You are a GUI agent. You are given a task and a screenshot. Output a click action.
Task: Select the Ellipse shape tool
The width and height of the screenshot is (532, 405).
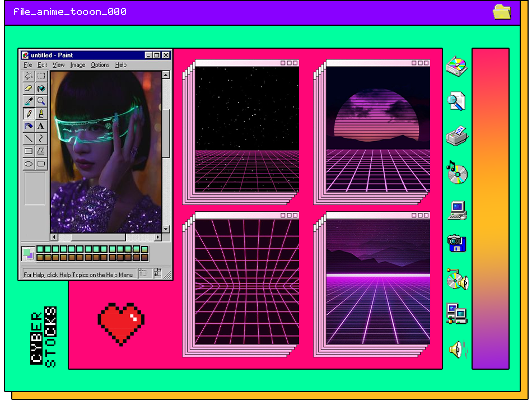tap(29, 164)
